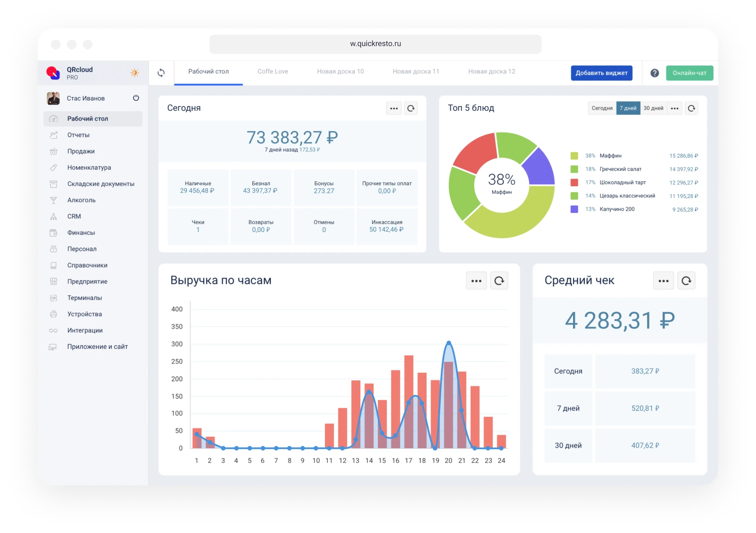756x533 pixels.
Task: Expand options menu of Выручка по часам
Action: pos(476,281)
